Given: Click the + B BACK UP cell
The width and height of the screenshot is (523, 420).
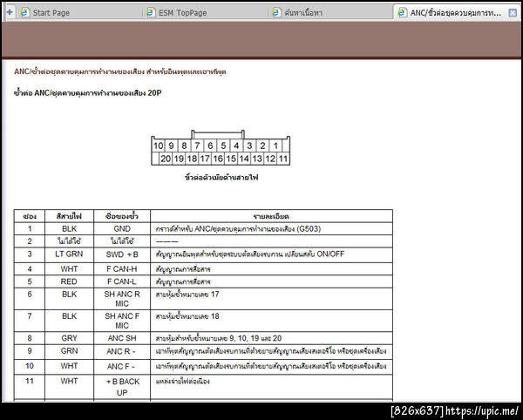Looking at the screenshot, I should (122, 387).
